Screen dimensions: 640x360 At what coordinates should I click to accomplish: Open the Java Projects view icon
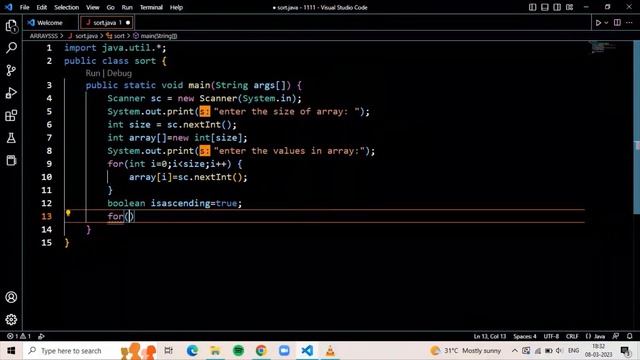pyautogui.click(x=11, y=160)
